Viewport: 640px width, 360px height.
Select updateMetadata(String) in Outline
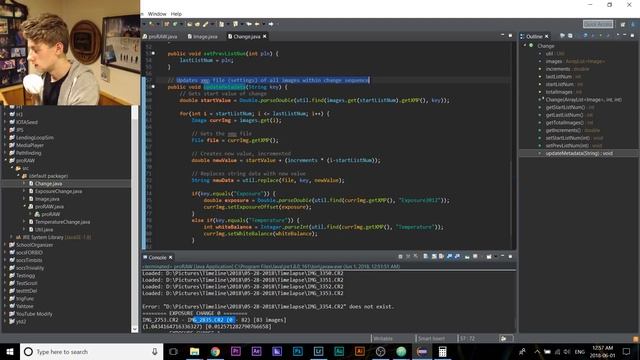[579, 153]
